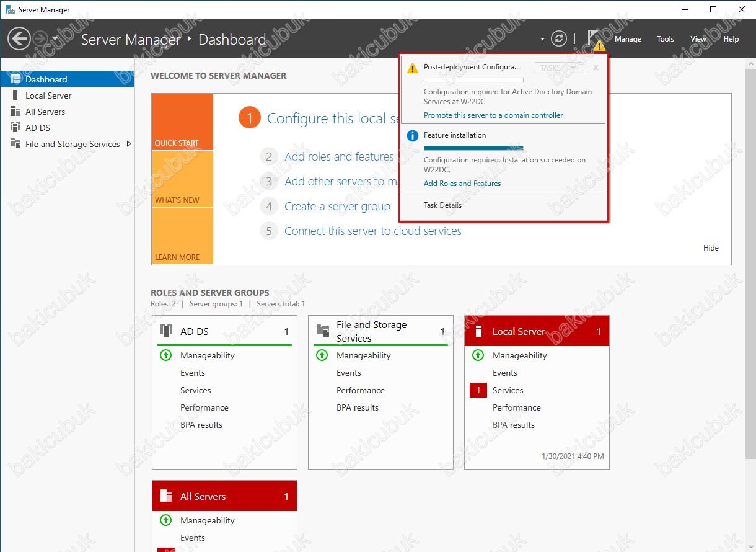Open the navigation history dropdown arrow
Viewport: 756px width, 552px height.
(55, 38)
